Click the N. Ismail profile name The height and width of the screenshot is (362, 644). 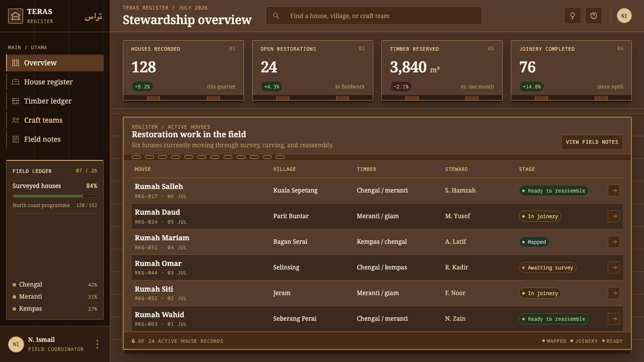click(x=41, y=340)
